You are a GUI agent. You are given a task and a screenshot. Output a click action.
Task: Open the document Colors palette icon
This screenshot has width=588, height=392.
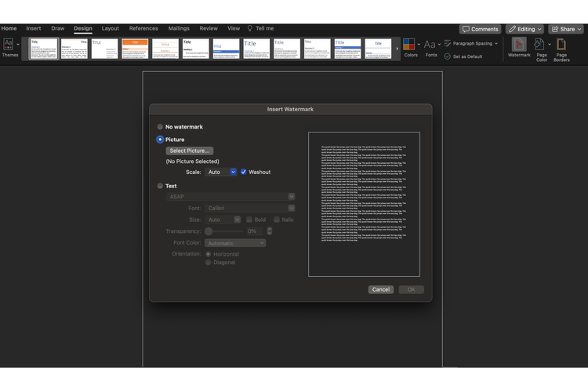[408, 44]
